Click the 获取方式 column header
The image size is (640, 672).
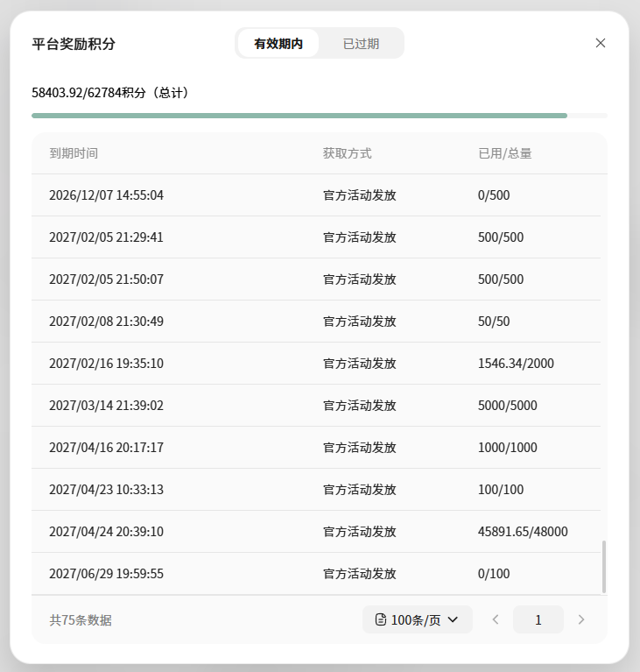point(347,153)
